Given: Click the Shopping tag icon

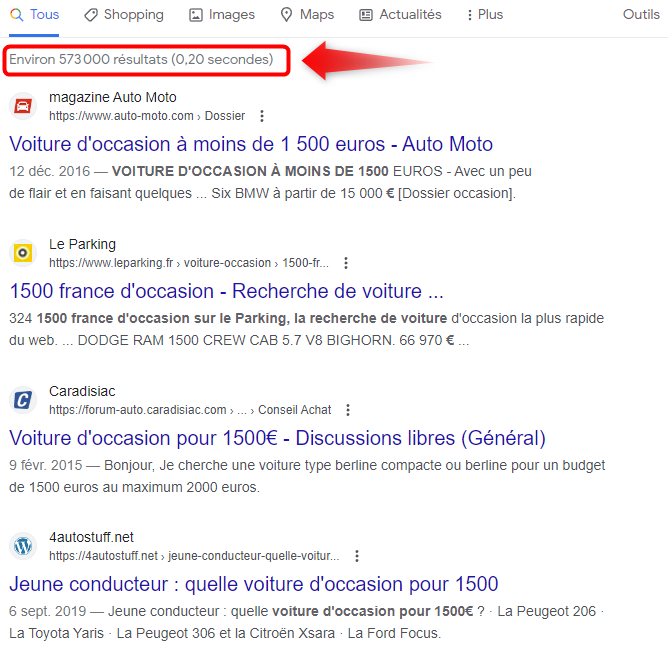Looking at the screenshot, I should coord(91,15).
